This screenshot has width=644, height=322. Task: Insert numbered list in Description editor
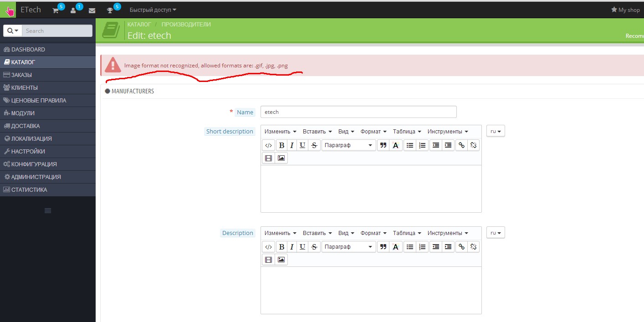click(x=422, y=247)
